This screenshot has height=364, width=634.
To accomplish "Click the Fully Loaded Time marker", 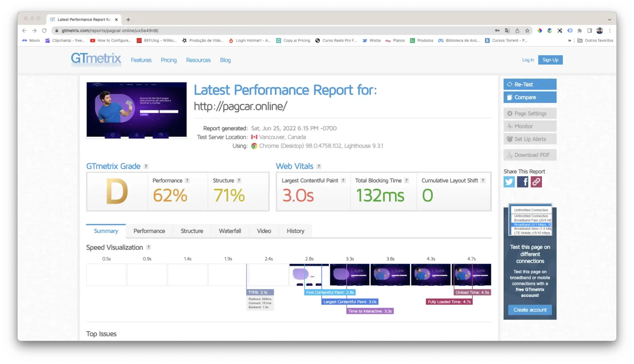I will (449, 302).
